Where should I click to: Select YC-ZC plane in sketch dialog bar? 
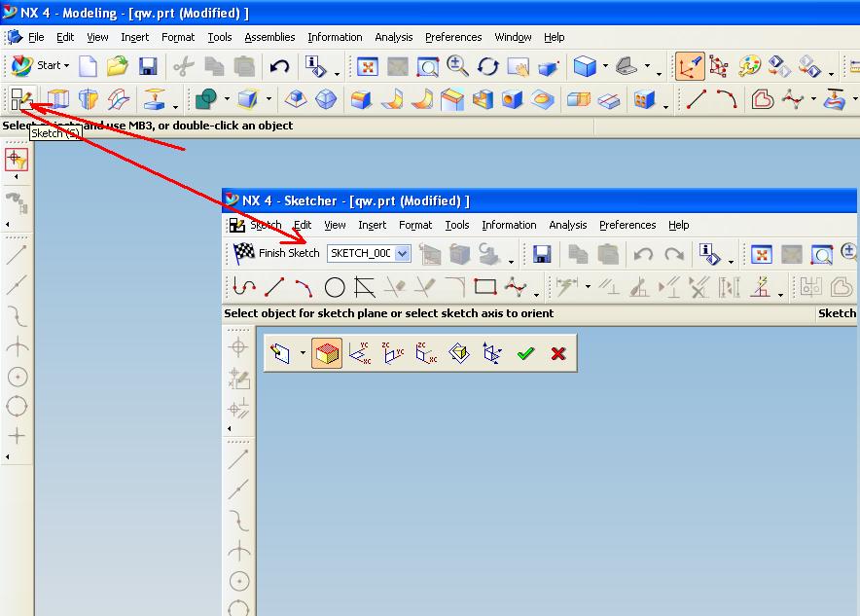pyautogui.click(x=393, y=353)
